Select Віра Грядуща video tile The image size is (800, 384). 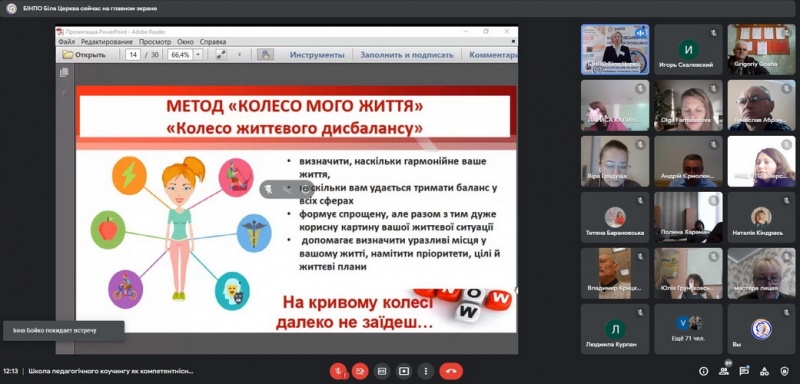[x=615, y=162]
